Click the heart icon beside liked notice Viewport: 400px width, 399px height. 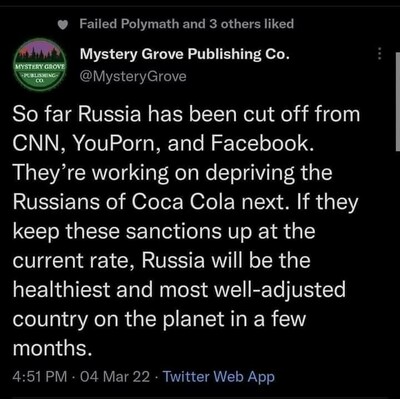[63, 25]
